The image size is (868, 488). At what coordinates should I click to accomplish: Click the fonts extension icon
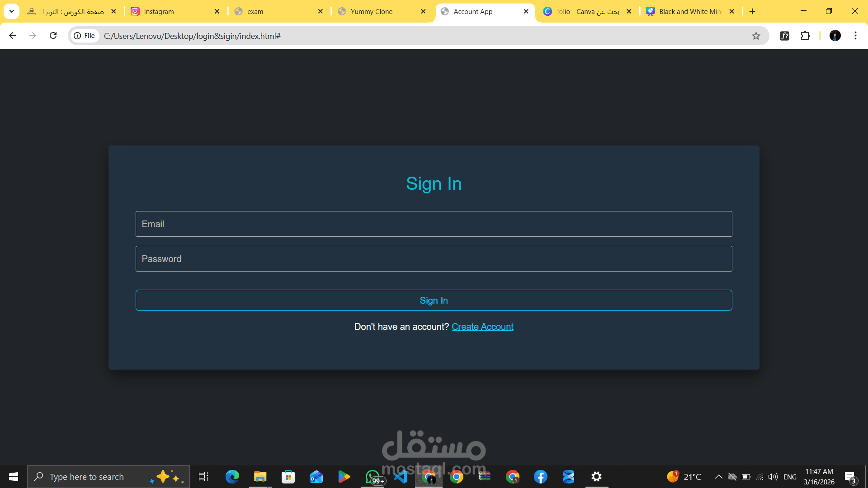click(784, 36)
